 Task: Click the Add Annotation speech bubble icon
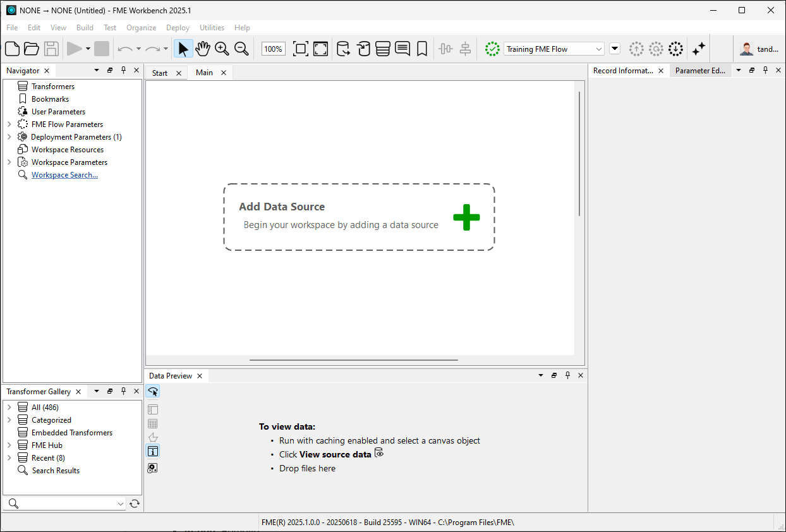click(x=402, y=49)
